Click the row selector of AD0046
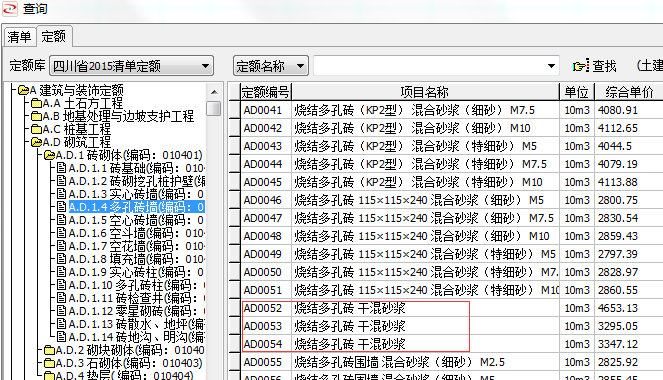 (235, 200)
